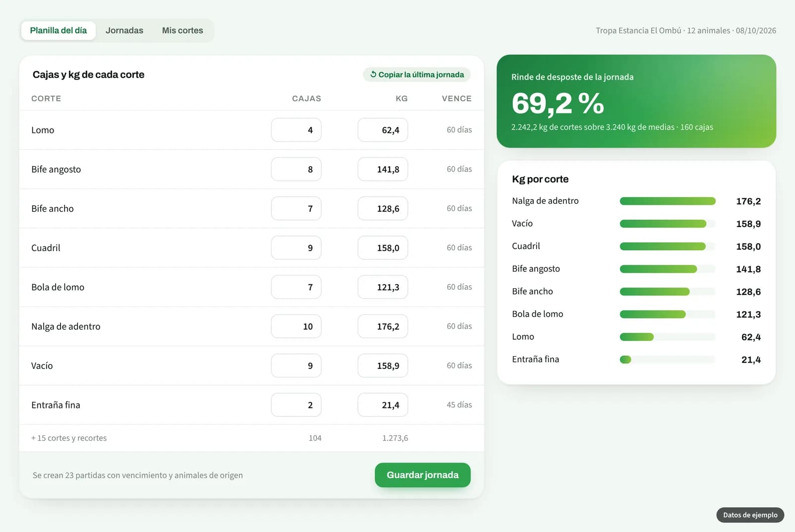Click the 'Bife ancho' label in Kg por corte

(532, 291)
